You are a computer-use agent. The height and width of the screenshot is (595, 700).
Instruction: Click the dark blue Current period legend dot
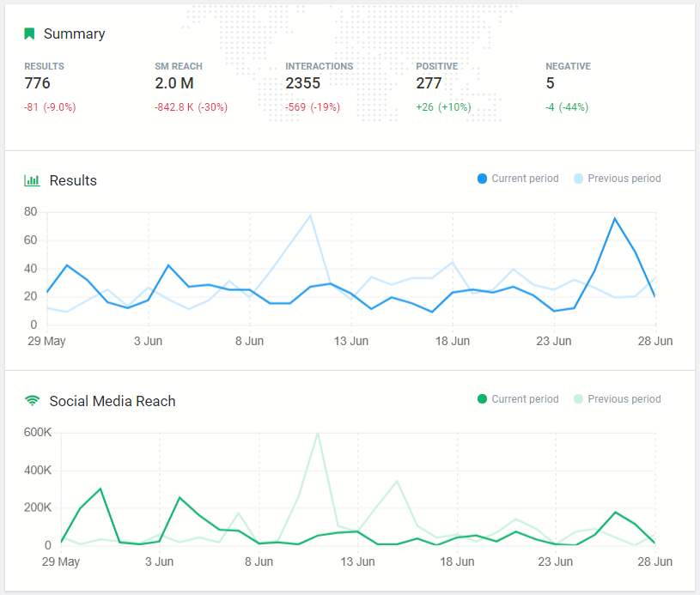pyautogui.click(x=482, y=179)
